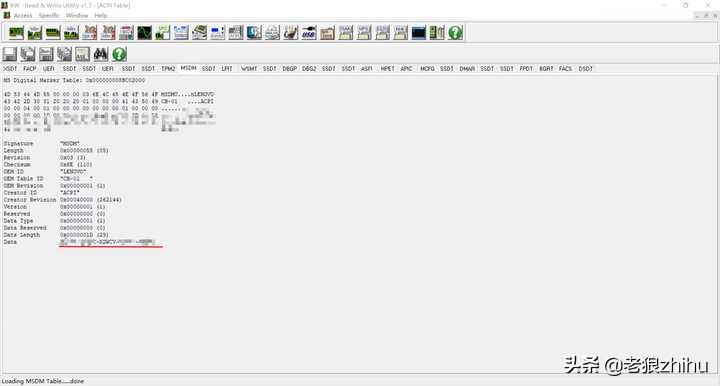Click the red table icon left of sine-wave icon

click(126, 33)
